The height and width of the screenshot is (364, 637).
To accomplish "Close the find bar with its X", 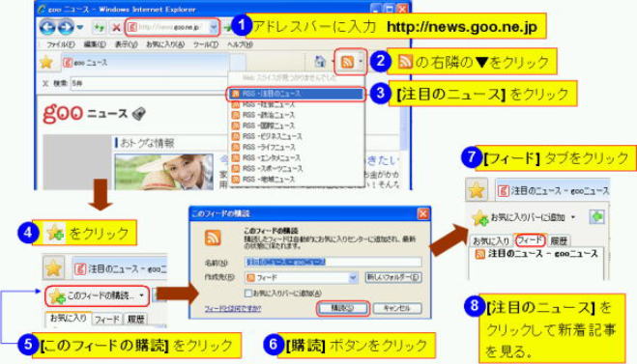I will (x=45, y=83).
